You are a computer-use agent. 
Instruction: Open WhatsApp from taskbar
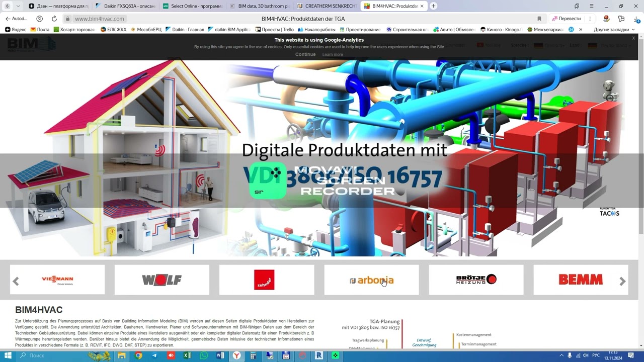tap(204, 355)
